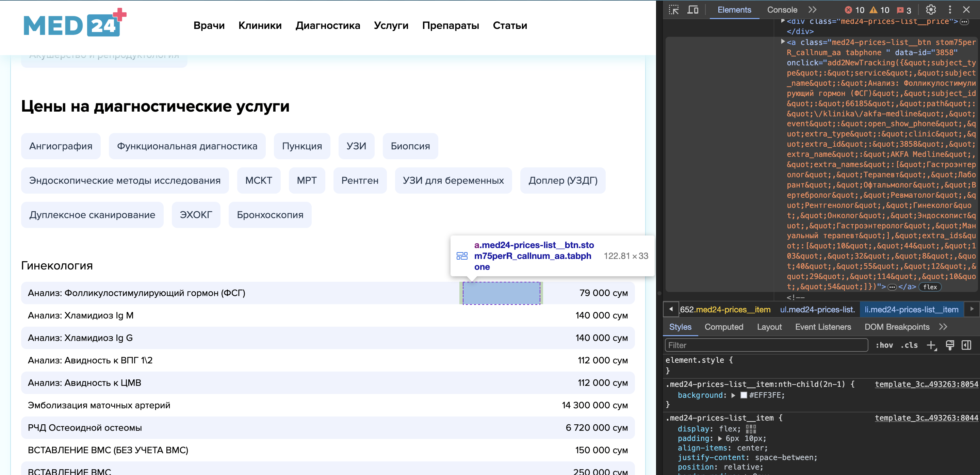Click the #EFF3FE background color swatch
The image size is (980, 475).
744,395
